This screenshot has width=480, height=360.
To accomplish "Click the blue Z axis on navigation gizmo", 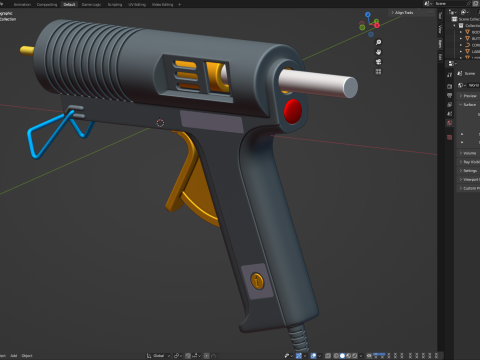I will (368, 15).
